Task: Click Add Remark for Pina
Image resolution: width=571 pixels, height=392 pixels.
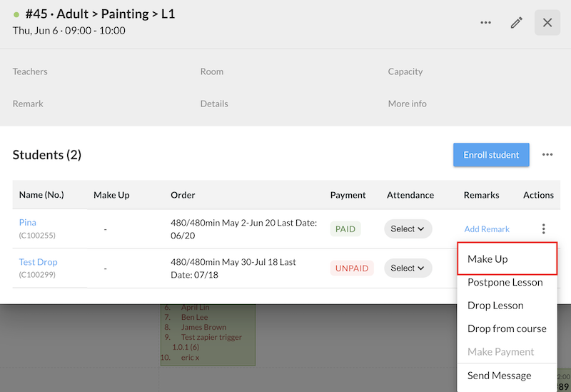Action: [x=487, y=229]
